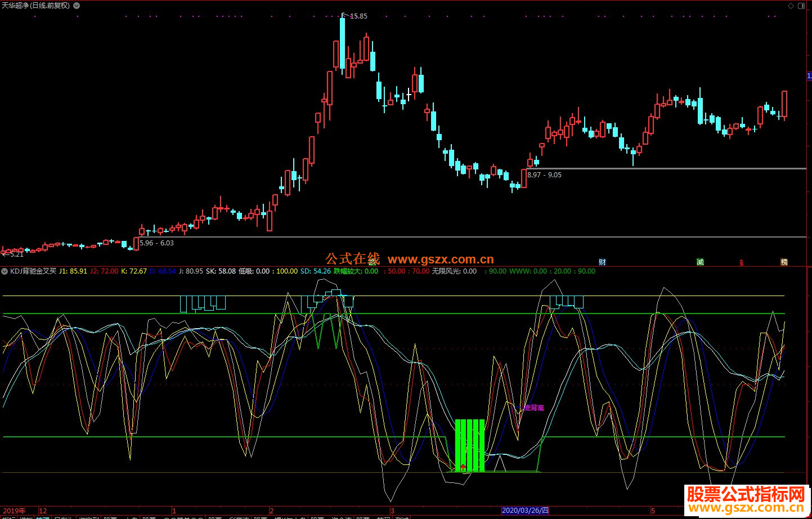812x519 pixels.
Task: Click the K: 72.67 indicator value
Action: coord(134,271)
